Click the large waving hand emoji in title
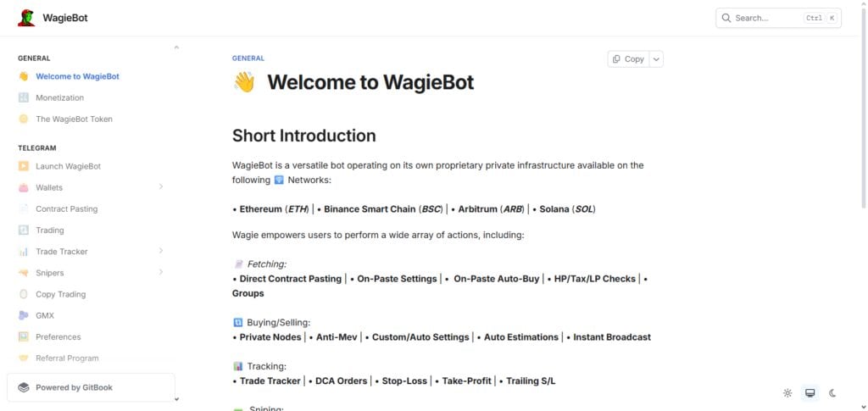Viewport: 868px width, 411px height. point(244,82)
